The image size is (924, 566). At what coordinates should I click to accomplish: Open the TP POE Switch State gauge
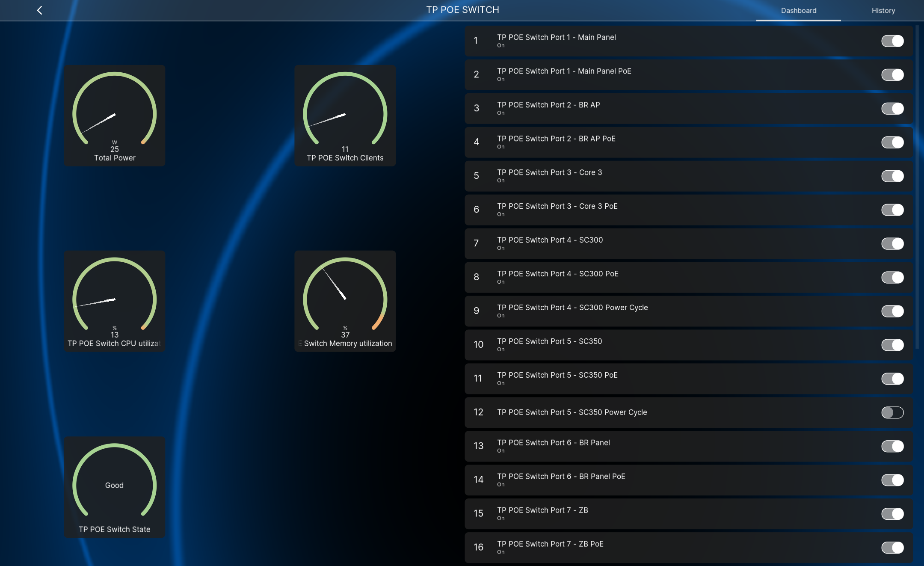(x=115, y=487)
